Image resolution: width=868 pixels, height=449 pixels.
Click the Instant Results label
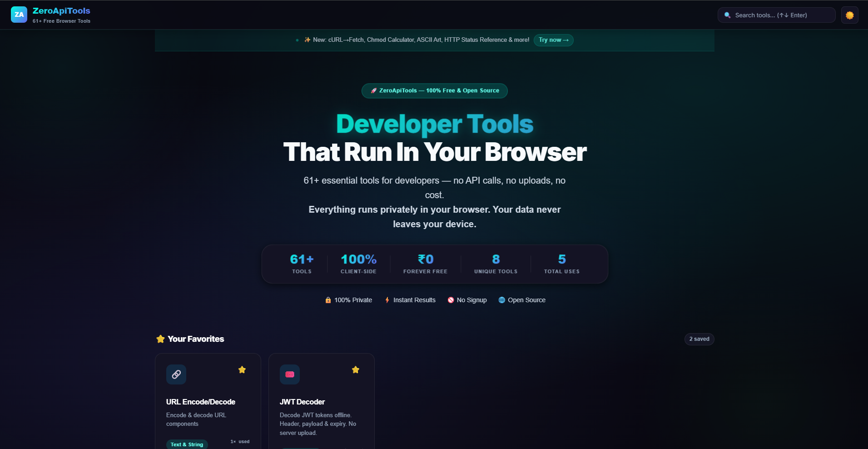coord(414,300)
